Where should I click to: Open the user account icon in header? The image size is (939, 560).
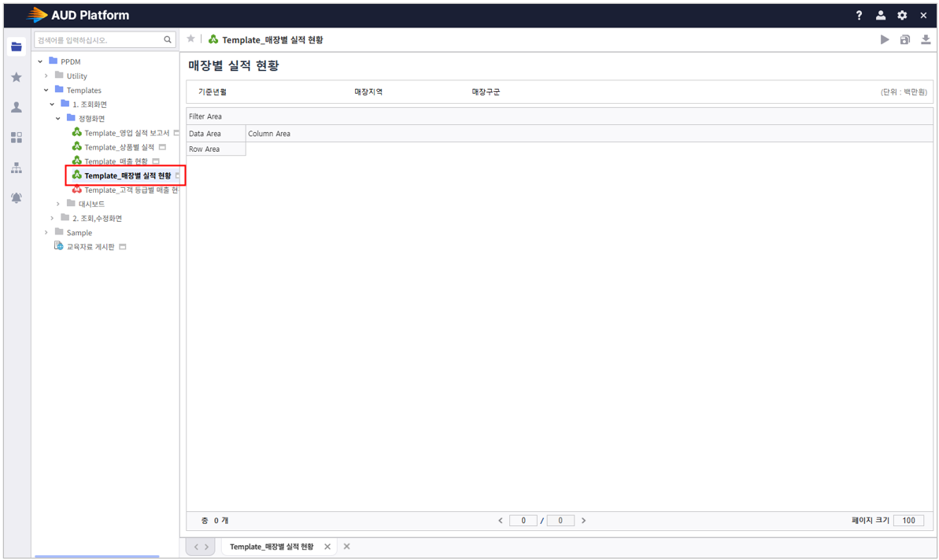tap(880, 16)
